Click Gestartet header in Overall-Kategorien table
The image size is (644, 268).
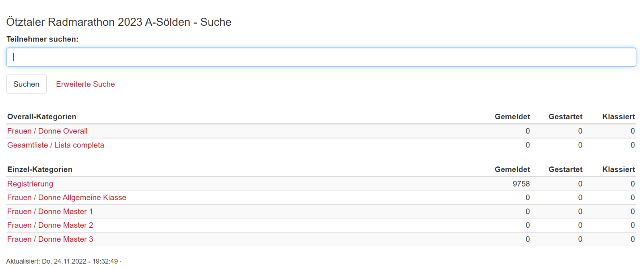[565, 117]
